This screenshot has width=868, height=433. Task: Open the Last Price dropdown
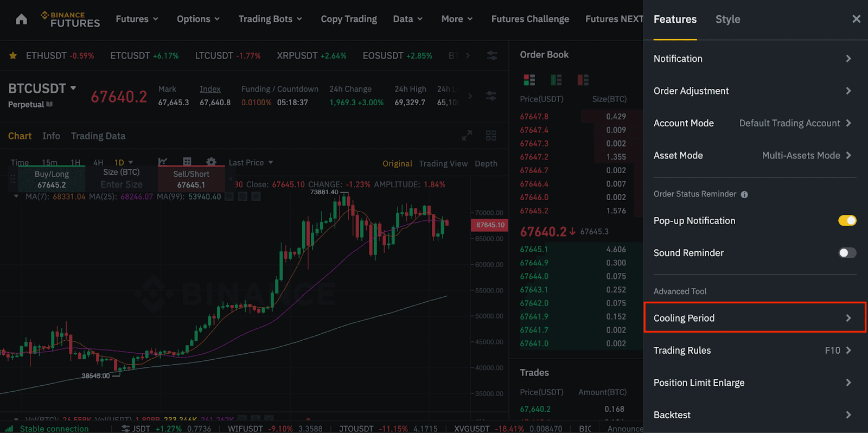click(x=251, y=162)
